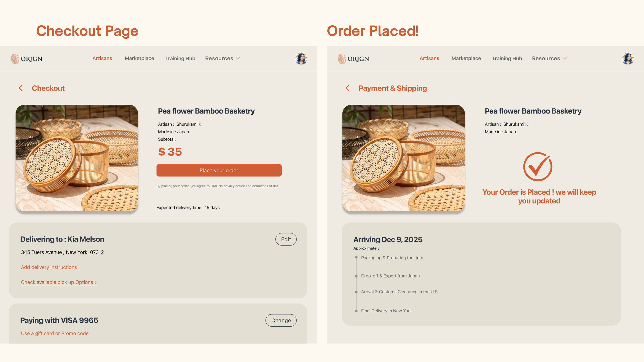
Task: Open the conditions of use link
Action: tap(265, 186)
